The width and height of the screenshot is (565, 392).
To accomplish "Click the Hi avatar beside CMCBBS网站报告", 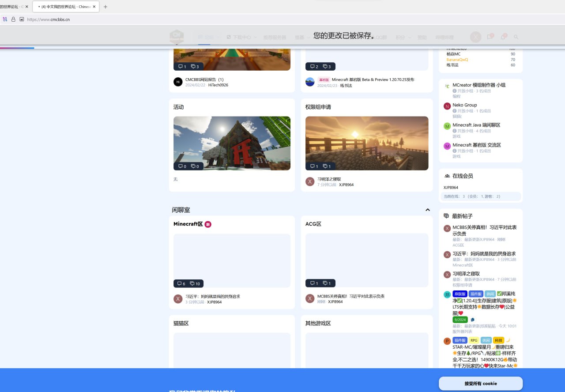I will 178,82.
